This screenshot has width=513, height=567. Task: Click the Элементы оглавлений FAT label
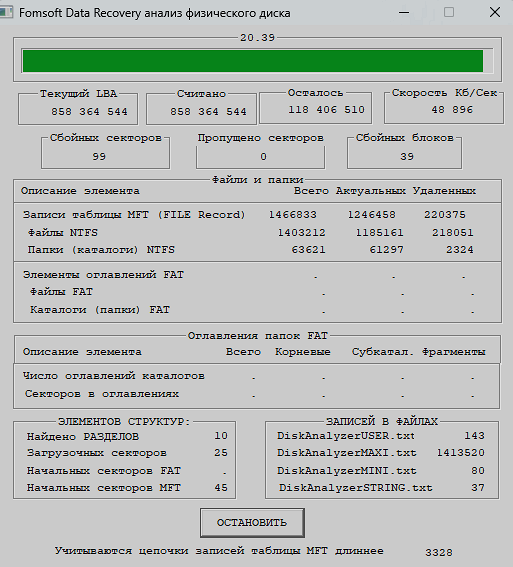click(x=103, y=275)
